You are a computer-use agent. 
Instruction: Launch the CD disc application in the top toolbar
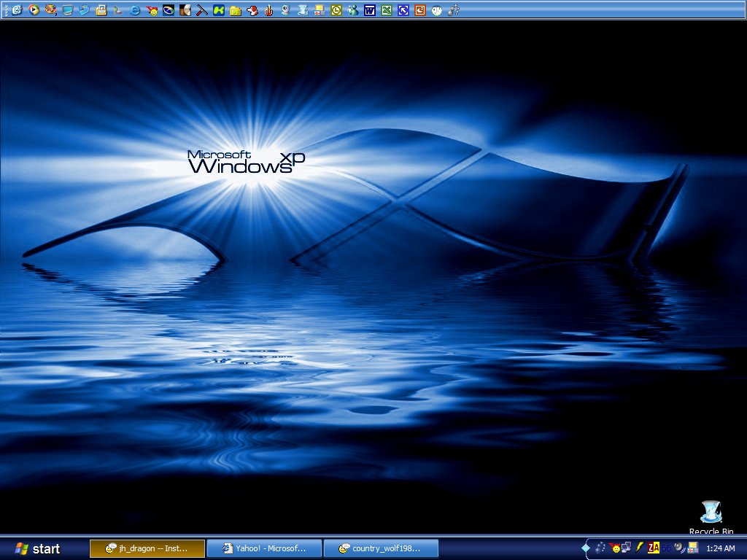tap(185, 9)
